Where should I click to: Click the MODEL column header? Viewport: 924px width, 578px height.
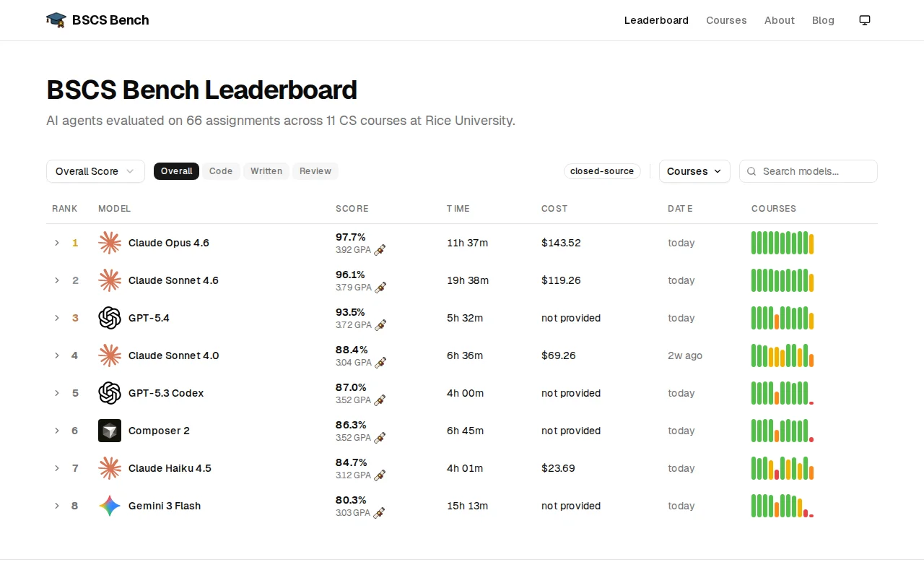115,209
